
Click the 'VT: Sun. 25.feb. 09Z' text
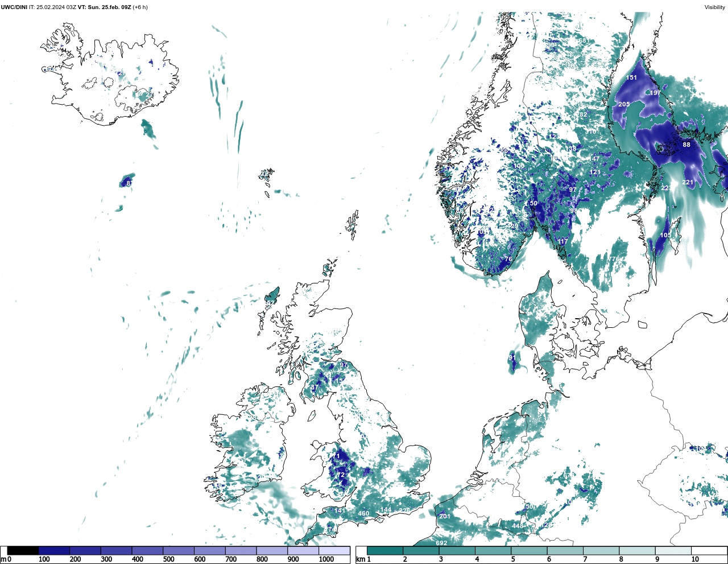(105, 7)
